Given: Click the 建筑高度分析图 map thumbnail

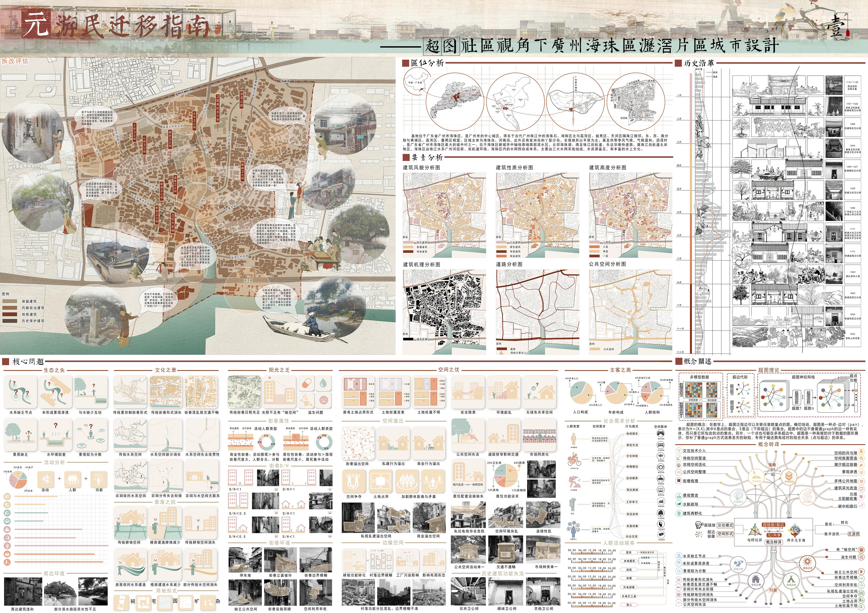Looking at the screenshot, I should click(x=630, y=215).
